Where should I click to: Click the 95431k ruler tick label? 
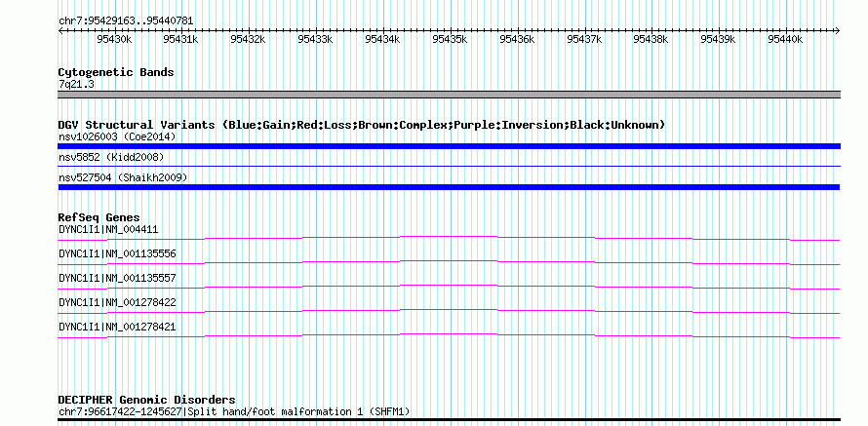(180, 39)
